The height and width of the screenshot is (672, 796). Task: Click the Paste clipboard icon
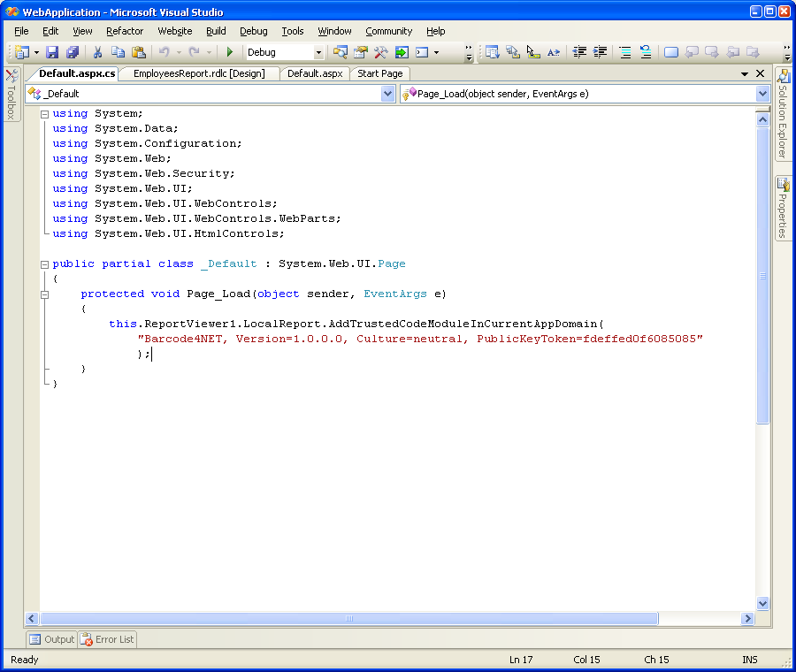click(139, 53)
